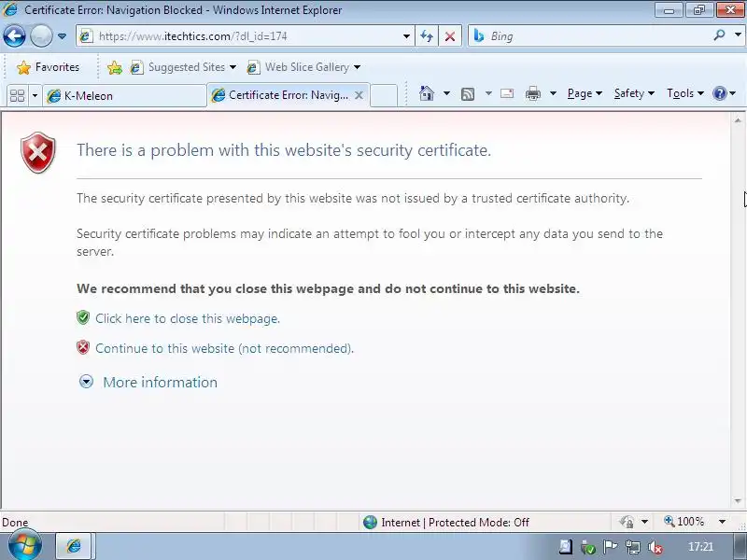Click the network tray icon
This screenshot has width=747, height=560.
tap(633, 548)
